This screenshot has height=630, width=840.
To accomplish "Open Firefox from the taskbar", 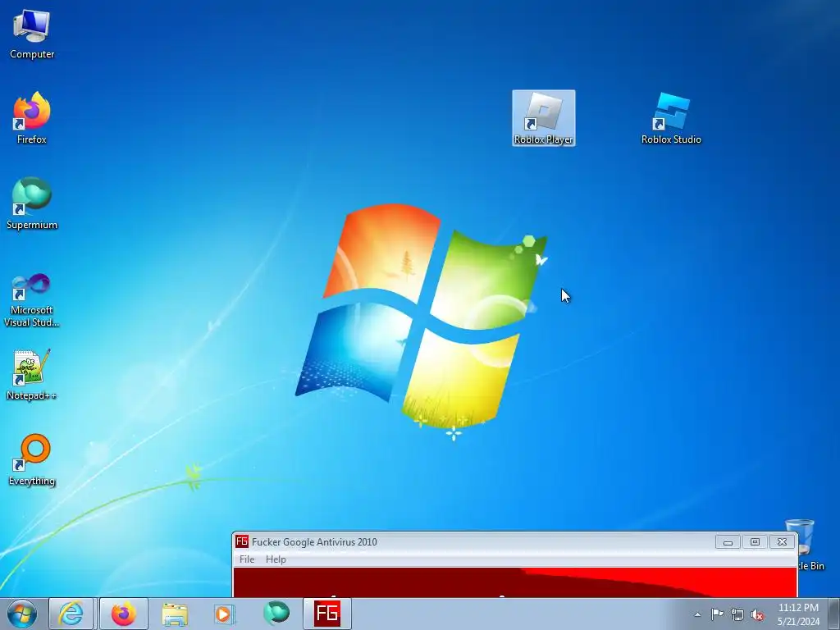I will [x=124, y=614].
